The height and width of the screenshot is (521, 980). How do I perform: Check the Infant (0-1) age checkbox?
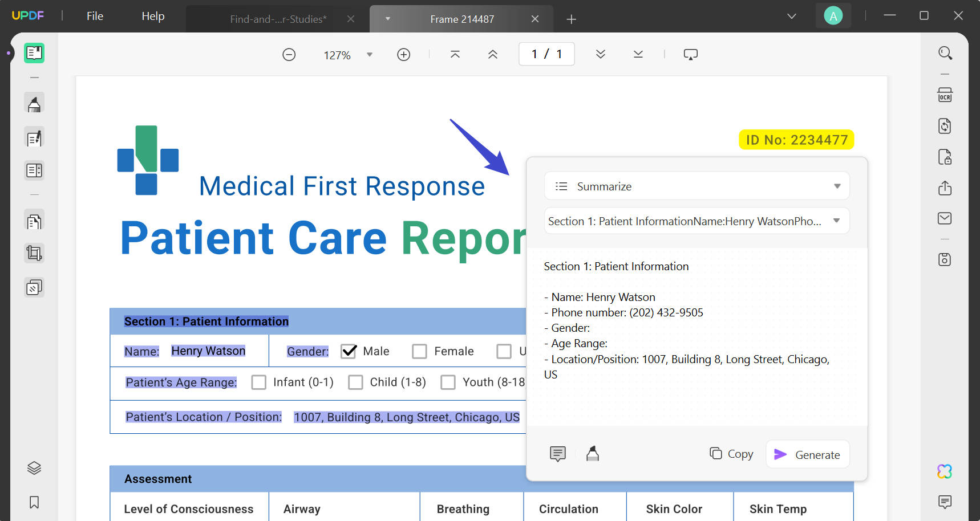tap(259, 382)
